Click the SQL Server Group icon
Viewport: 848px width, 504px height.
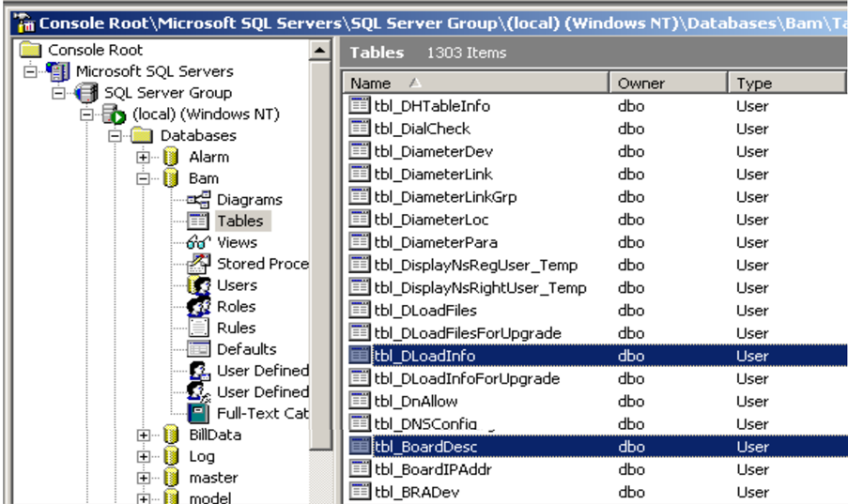click(86, 93)
